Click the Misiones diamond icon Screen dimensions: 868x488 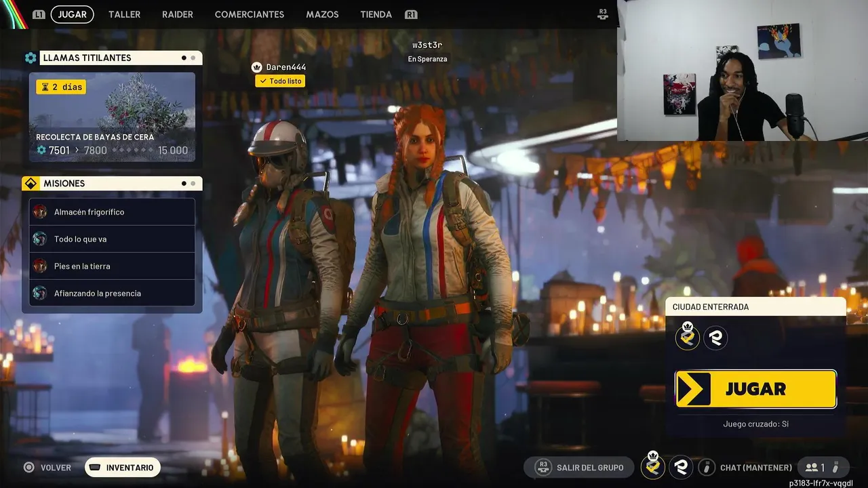pos(30,184)
